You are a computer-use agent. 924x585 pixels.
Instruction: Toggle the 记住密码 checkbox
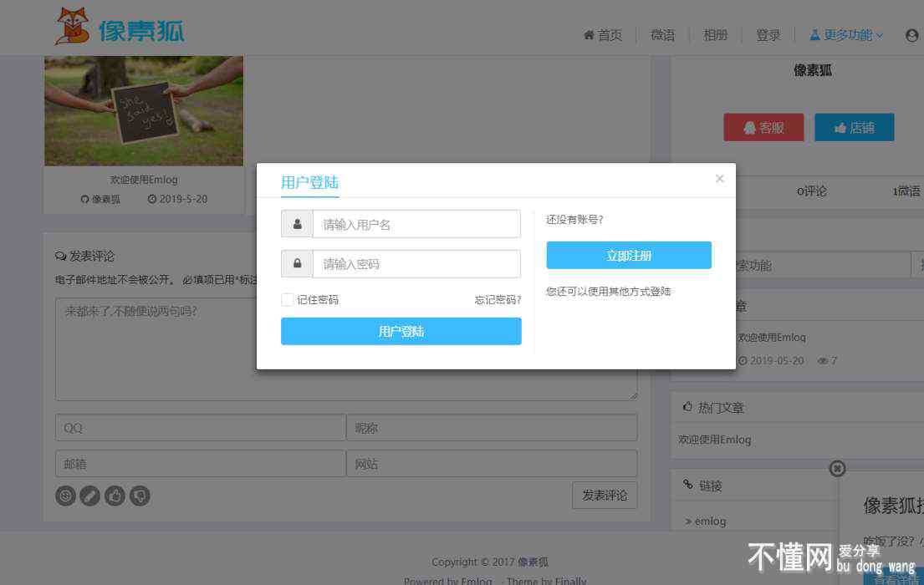pyautogui.click(x=288, y=299)
